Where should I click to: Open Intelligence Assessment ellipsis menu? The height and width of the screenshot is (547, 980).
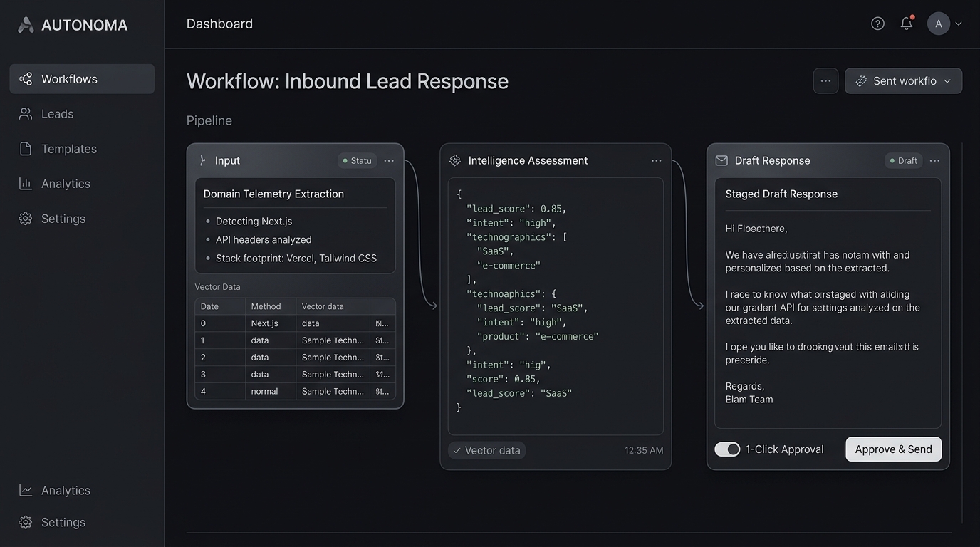coord(656,161)
